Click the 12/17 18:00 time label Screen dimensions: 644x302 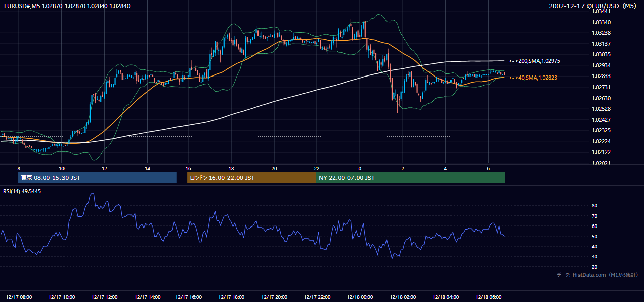231,297
